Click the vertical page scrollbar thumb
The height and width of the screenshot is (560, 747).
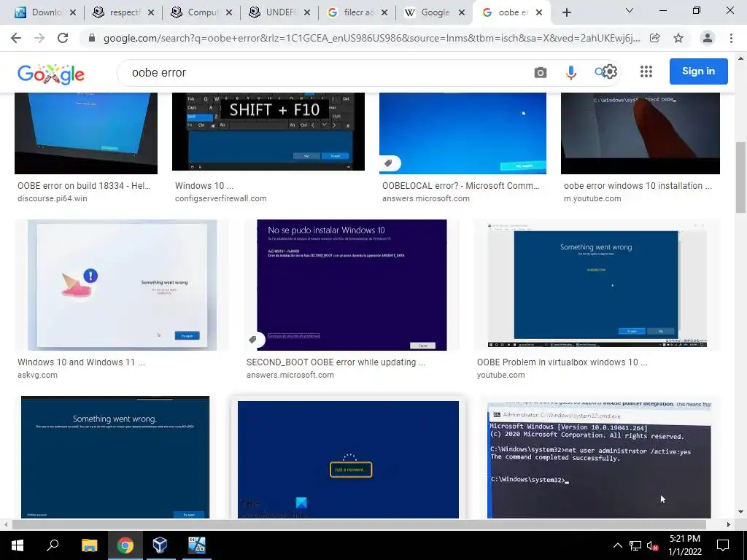(740, 177)
